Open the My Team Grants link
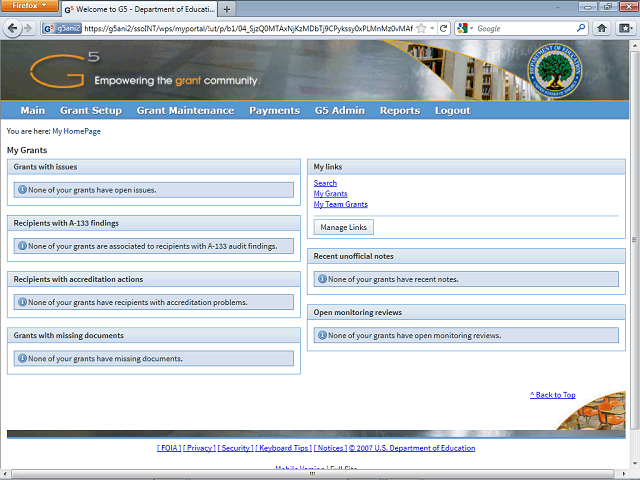This screenshot has height=480, width=640. (340, 204)
